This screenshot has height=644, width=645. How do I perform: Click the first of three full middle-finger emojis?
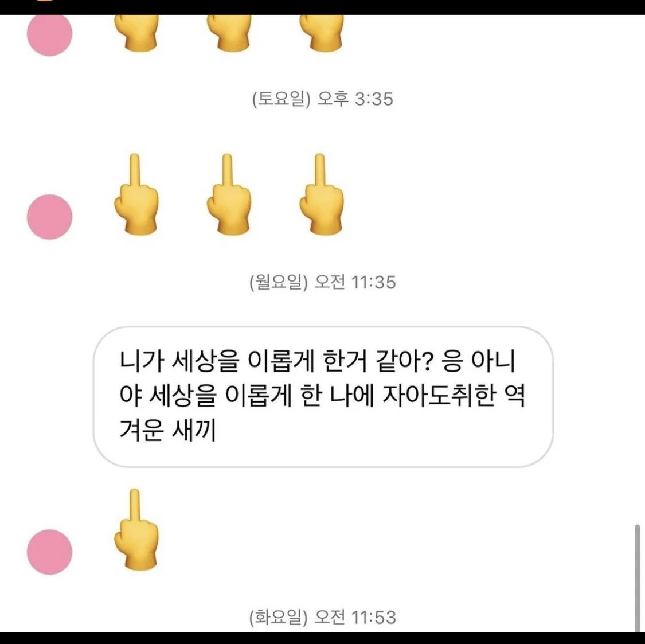point(136,194)
